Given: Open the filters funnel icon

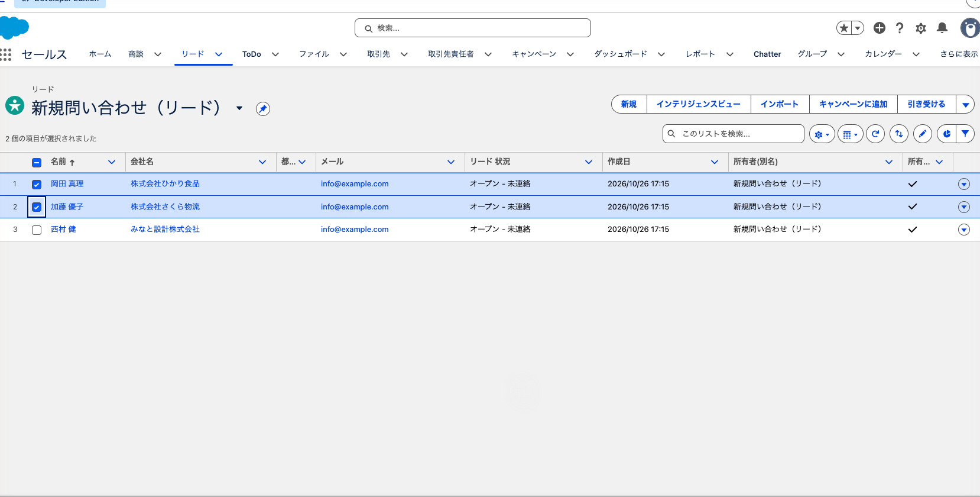Looking at the screenshot, I should click(x=965, y=134).
